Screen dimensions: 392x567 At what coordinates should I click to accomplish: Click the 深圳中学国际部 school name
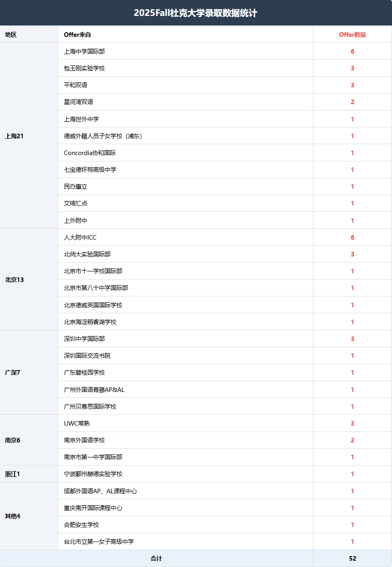point(84,339)
